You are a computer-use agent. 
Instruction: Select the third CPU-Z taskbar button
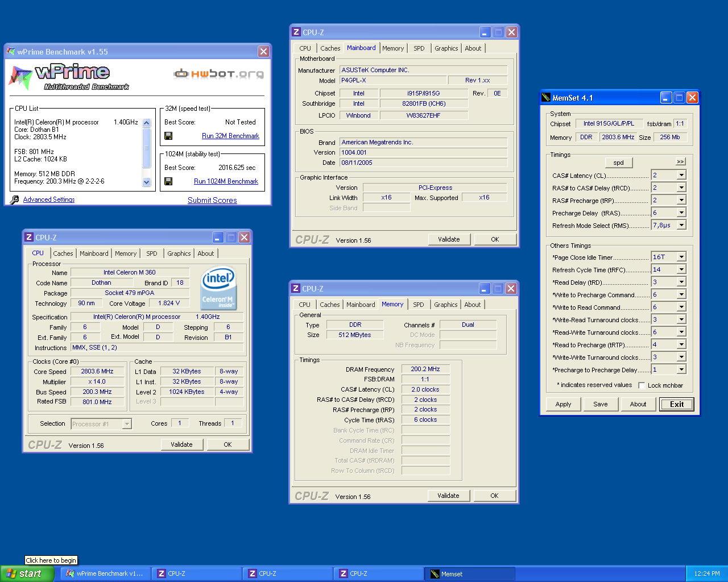tap(379, 573)
